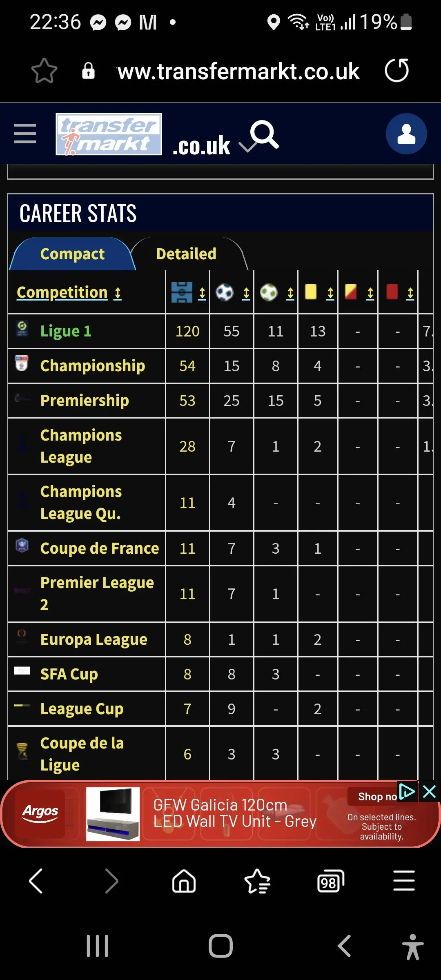
Task: Bookmark page with address bar star
Action: [x=44, y=71]
